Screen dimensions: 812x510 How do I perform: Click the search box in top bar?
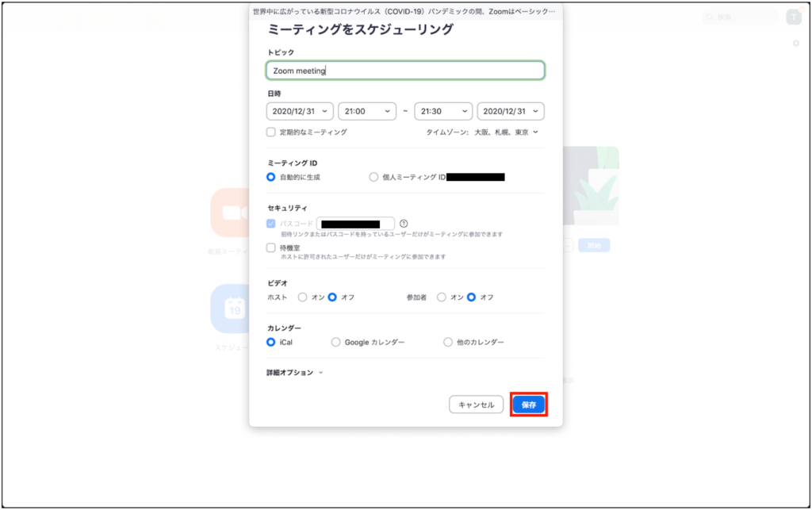click(x=741, y=17)
